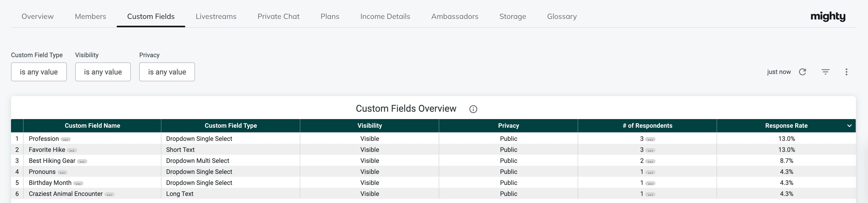The height and width of the screenshot is (203, 868).
Task: Switch to the Overview tab
Action: point(37,17)
